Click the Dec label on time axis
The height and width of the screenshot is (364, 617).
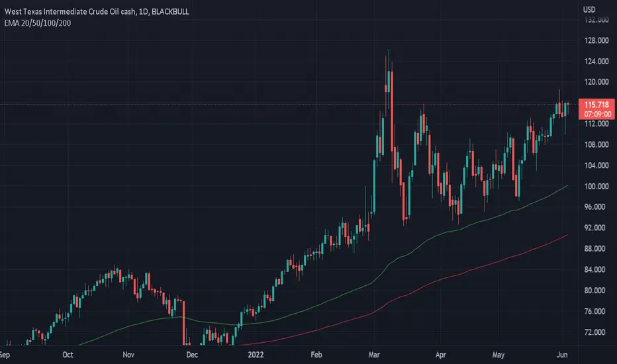point(191,355)
